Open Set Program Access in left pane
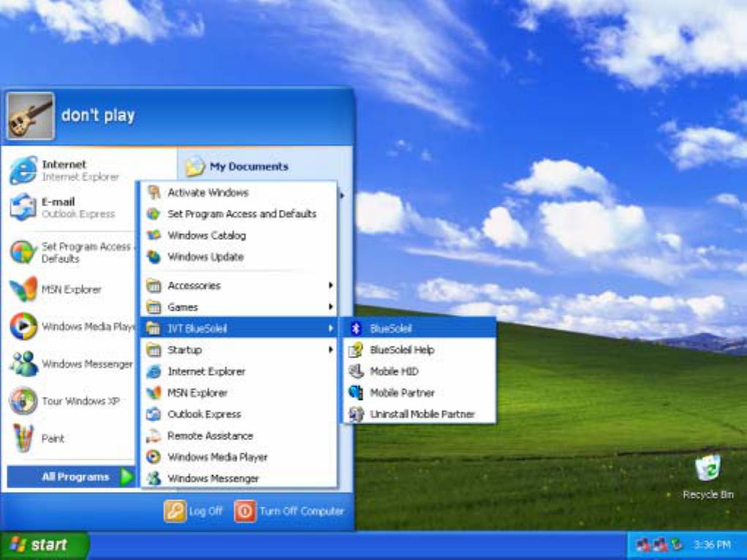Image resolution: width=747 pixels, height=560 pixels. pos(72,252)
